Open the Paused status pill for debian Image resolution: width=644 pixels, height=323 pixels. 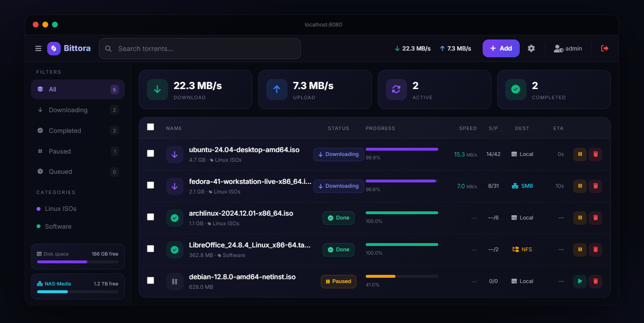[x=338, y=281]
